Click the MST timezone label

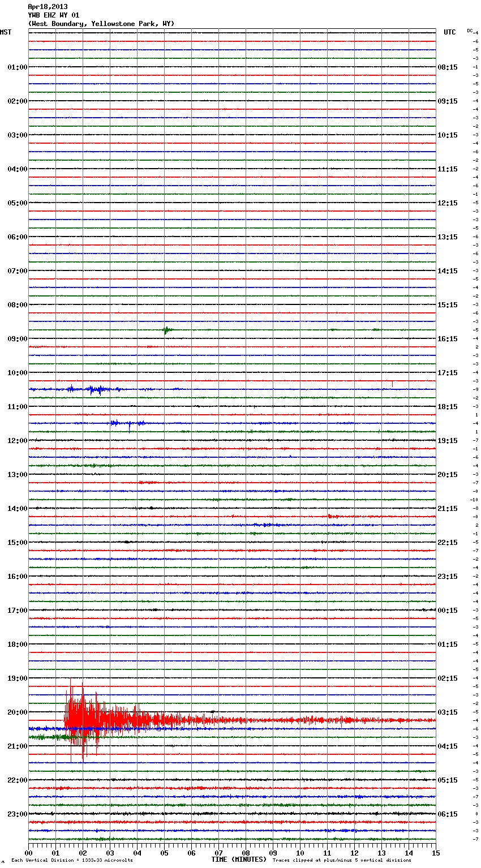[x=6, y=32]
